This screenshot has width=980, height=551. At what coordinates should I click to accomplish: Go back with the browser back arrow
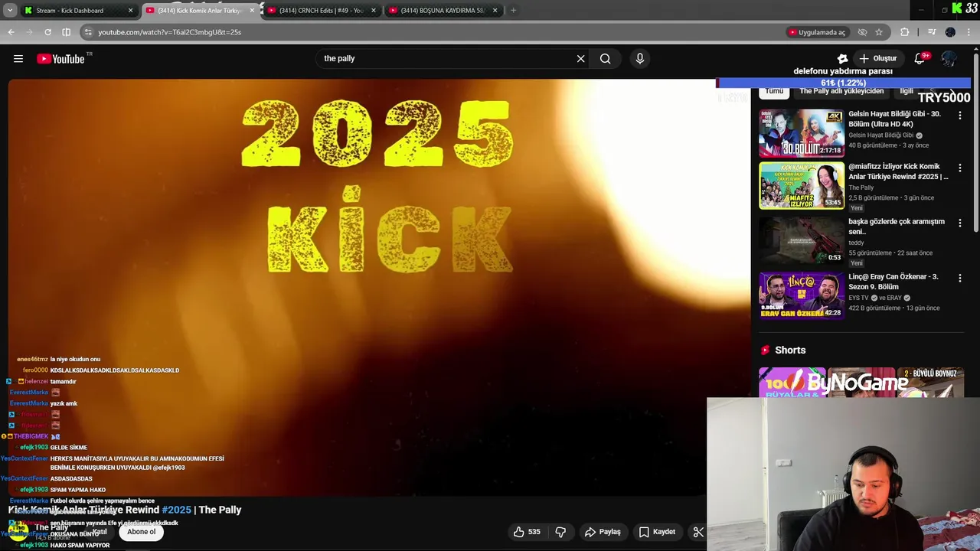(11, 32)
